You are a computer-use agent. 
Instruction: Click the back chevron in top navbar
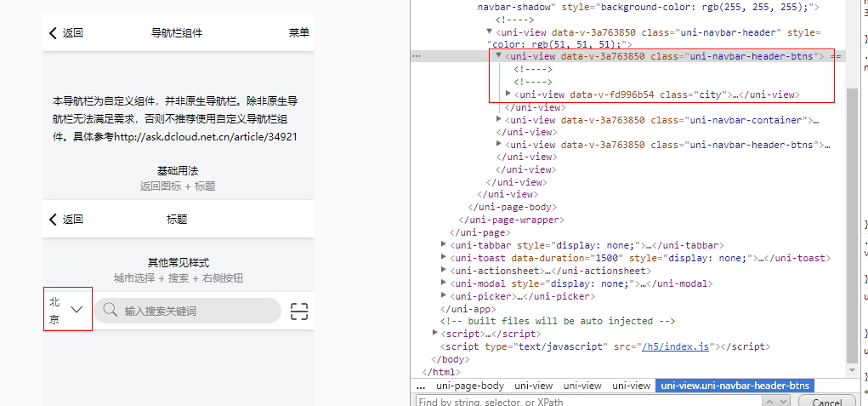(x=54, y=33)
